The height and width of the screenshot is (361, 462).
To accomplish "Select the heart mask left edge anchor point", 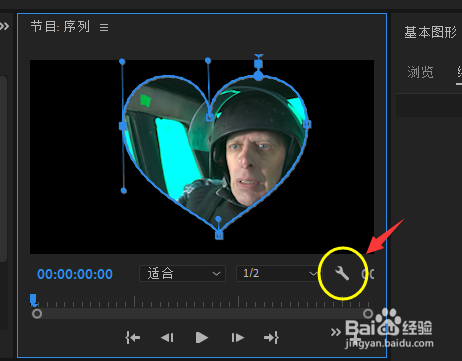I will pos(123,126).
